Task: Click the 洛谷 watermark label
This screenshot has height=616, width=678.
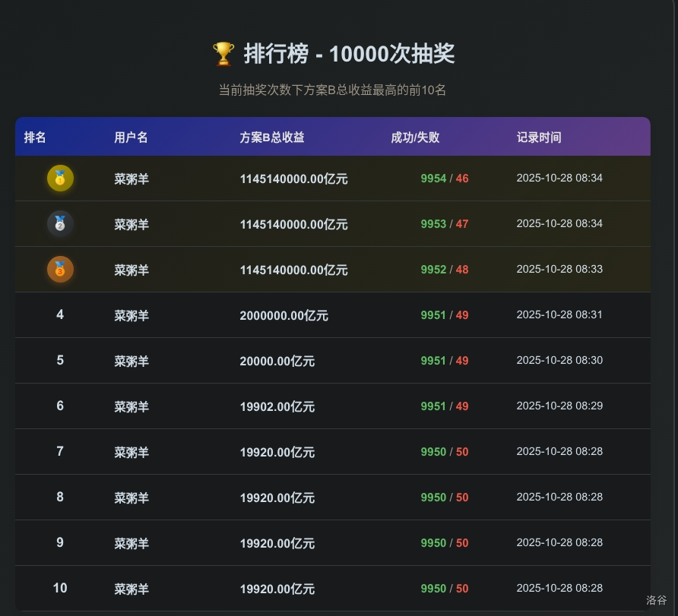Action: pos(656,600)
